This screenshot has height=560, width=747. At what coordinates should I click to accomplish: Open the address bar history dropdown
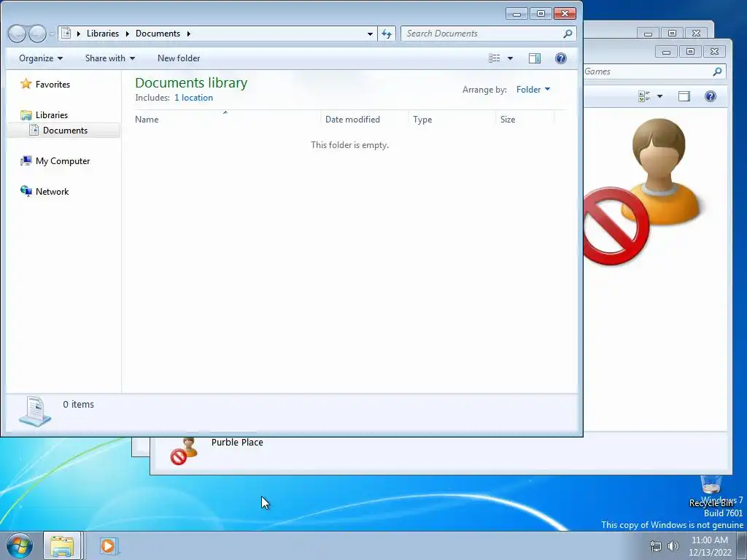(x=370, y=34)
